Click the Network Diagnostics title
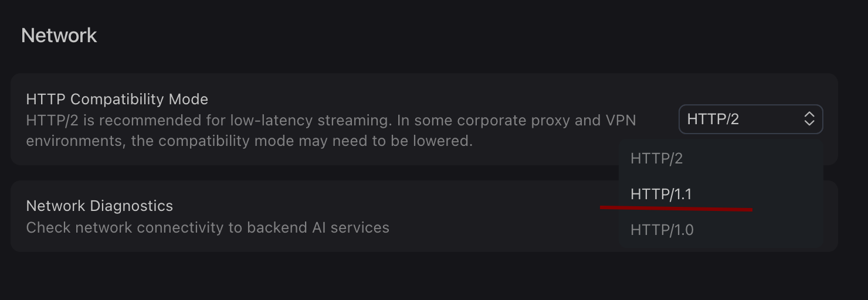The height and width of the screenshot is (300, 868). pos(100,206)
